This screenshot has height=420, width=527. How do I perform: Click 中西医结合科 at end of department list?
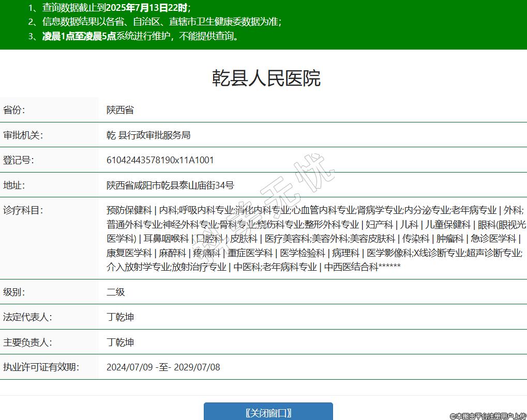tap(351, 267)
